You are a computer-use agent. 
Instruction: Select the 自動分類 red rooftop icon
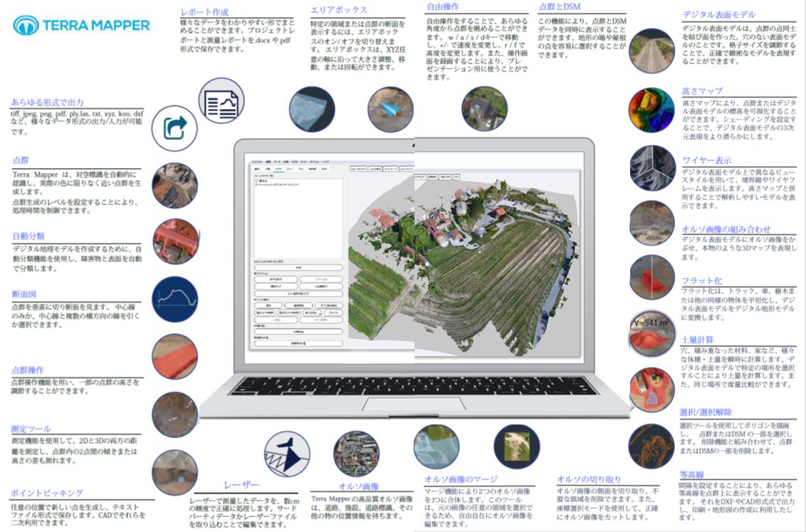point(176,241)
